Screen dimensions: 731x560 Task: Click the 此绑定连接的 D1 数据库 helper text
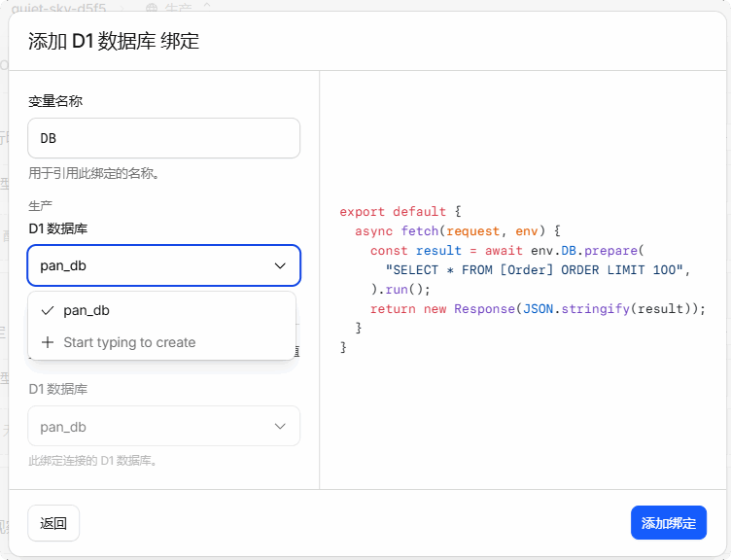tap(92, 461)
